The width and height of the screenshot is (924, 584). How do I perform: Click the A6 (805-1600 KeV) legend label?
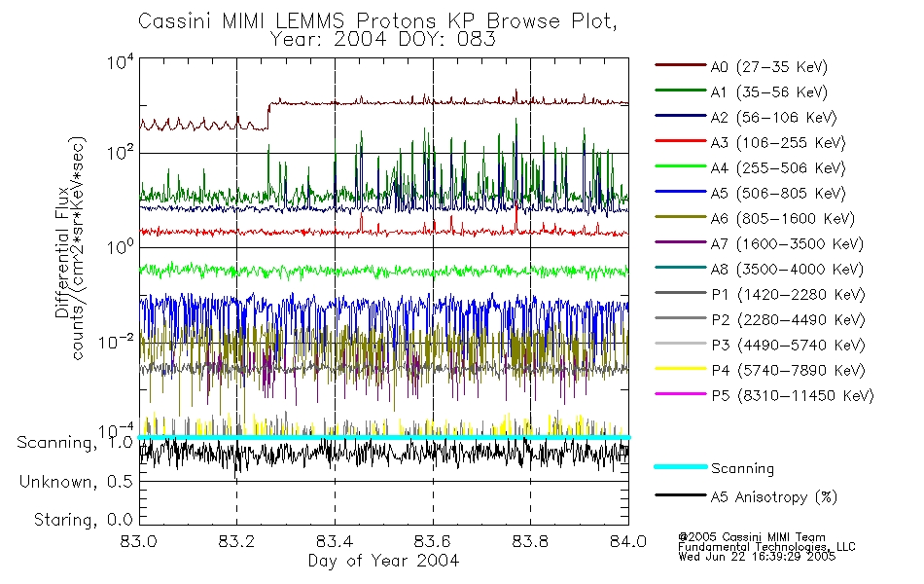pos(783,219)
